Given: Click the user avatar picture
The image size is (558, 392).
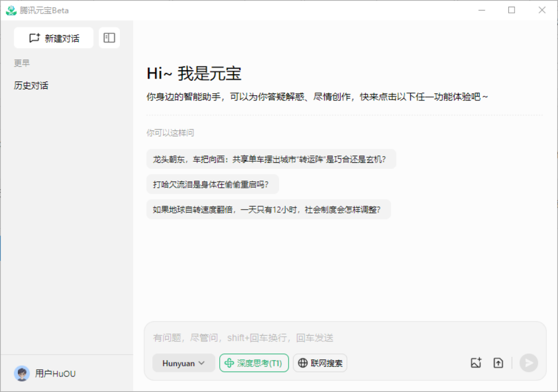Looking at the screenshot, I should (x=22, y=374).
